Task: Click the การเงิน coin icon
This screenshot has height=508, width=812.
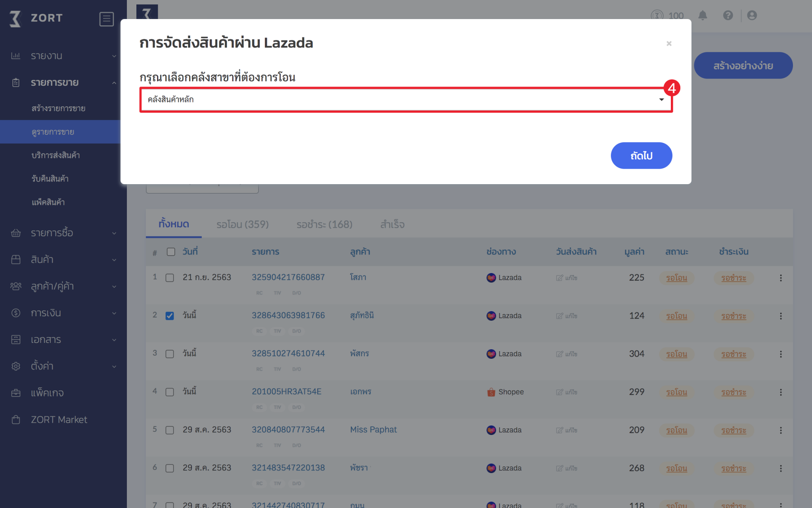Action: coord(16,313)
